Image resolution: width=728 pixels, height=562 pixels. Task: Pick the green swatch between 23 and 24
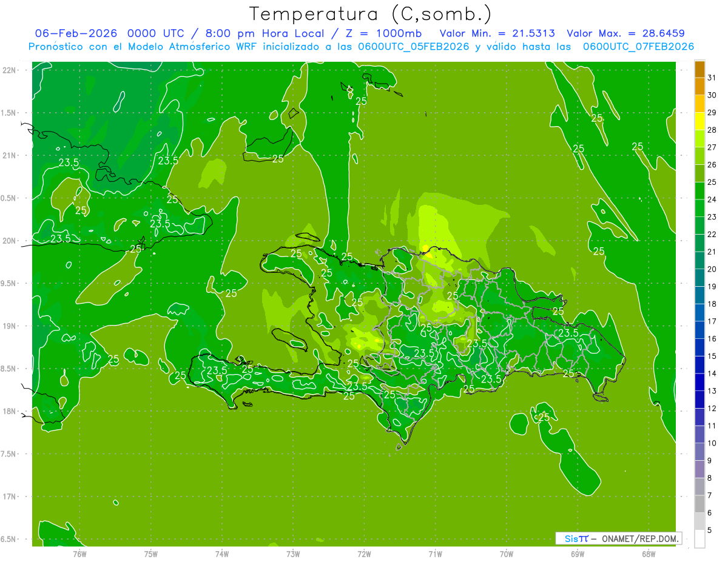click(699, 209)
